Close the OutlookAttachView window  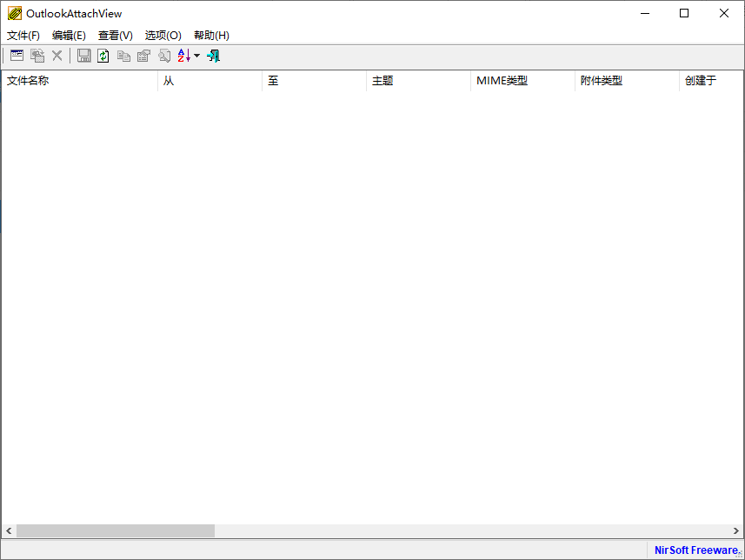pyautogui.click(x=723, y=13)
